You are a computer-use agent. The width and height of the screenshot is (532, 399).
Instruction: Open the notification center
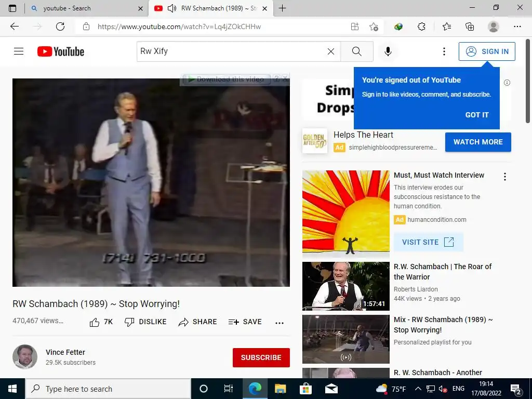[516, 389]
